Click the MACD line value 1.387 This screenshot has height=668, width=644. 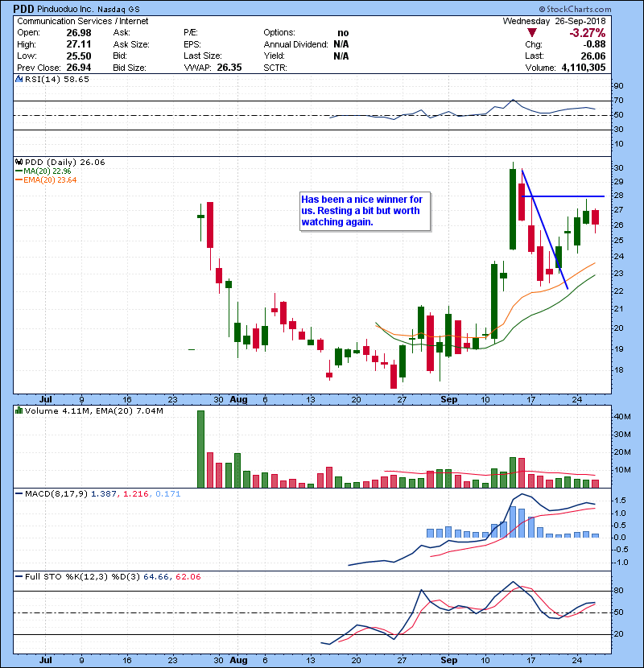pyautogui.click(x=104, y=494)
